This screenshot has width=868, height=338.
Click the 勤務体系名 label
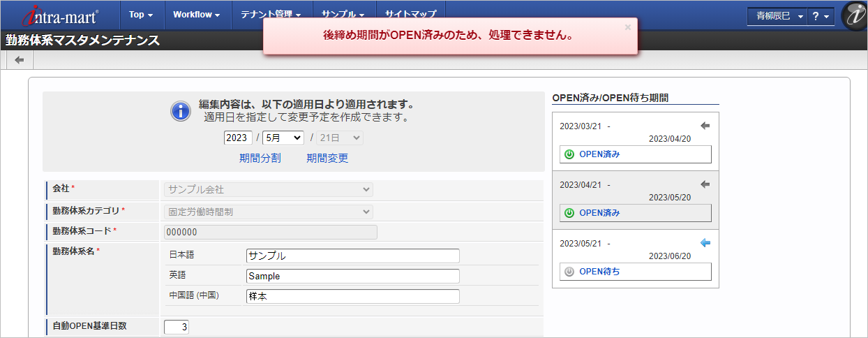point(74,251)
